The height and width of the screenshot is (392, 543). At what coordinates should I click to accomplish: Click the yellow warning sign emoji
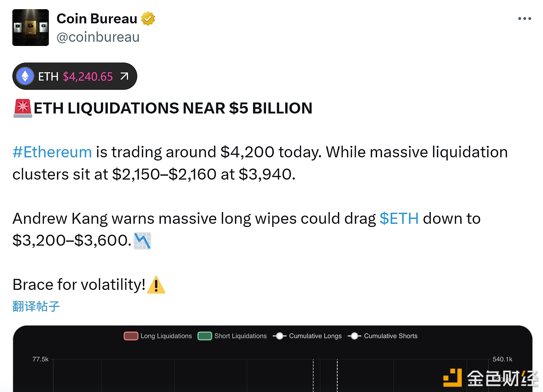click(x=156, y=285)
